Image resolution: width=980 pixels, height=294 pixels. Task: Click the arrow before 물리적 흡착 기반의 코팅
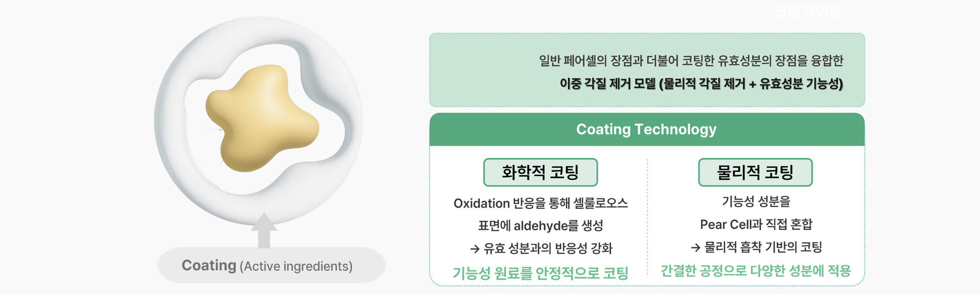click(695, 248)
